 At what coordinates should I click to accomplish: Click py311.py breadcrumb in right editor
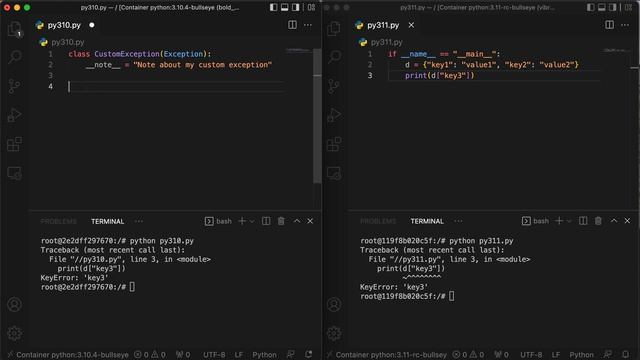387,42
